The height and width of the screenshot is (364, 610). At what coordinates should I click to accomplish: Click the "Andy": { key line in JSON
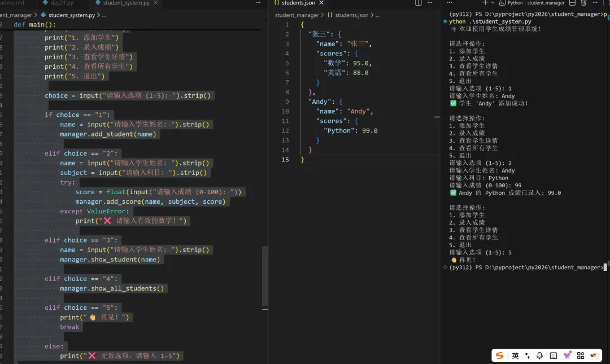click(325, 102)
